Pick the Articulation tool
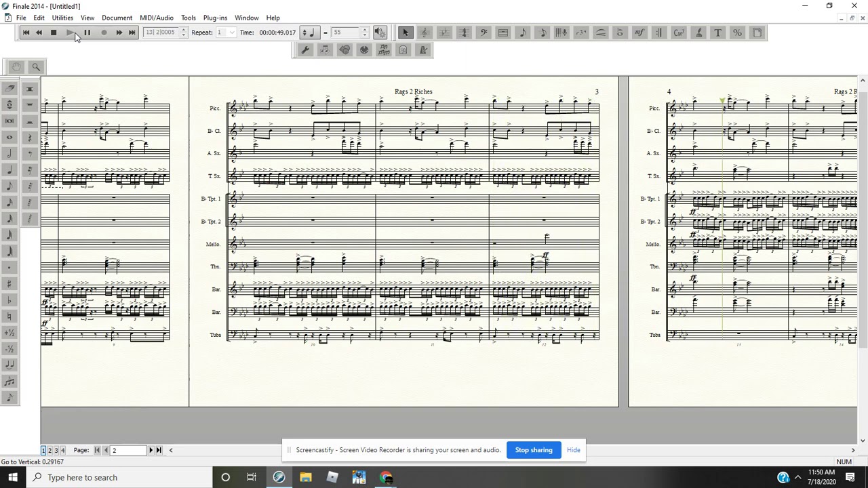Image resolution: width=868 pixels, height=488 pixels. [620, 33]
